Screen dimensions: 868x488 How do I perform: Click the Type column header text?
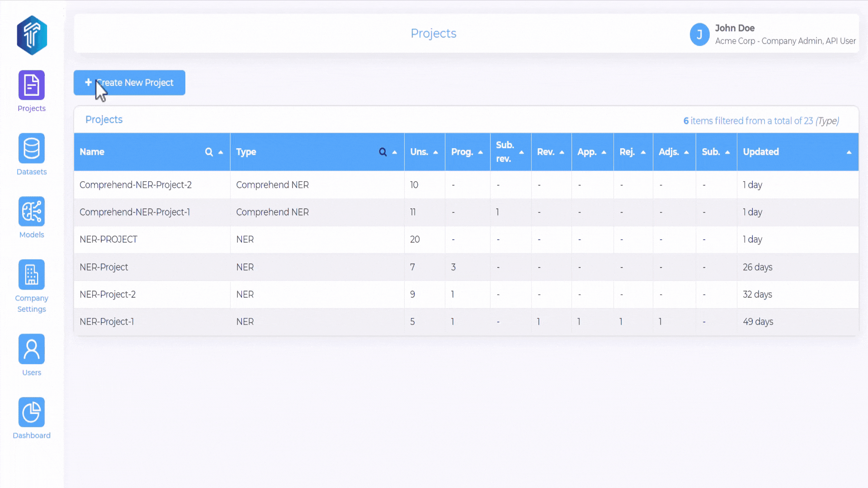246,152
